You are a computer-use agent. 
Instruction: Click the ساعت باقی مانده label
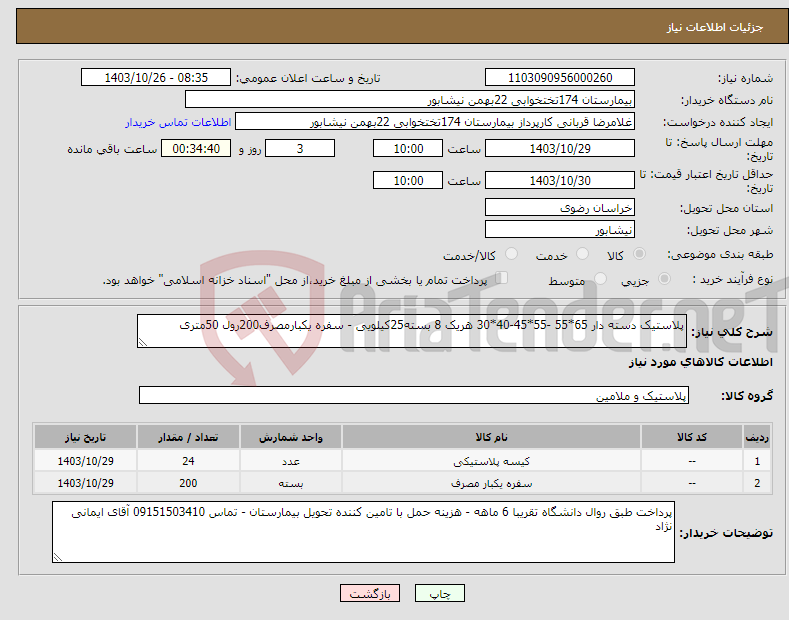[x=112, y=149]
